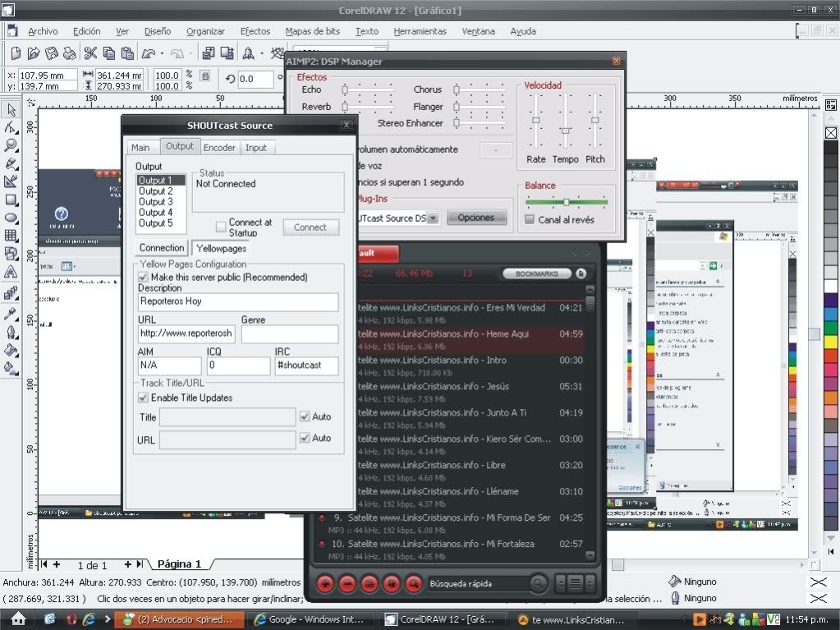This screenshot has height=630, width=840.
Task: Open the application launcher dropdown arrow
Action: [x=262, y=53]
